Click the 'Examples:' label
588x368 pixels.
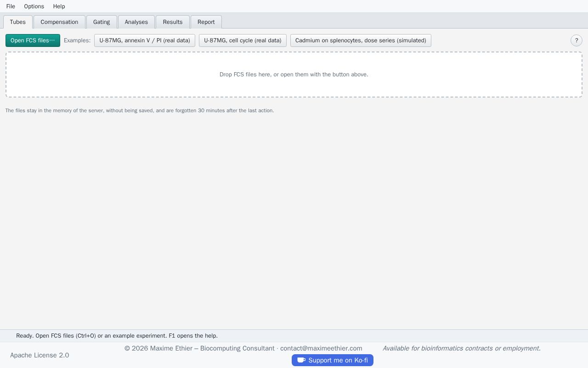tap(77, 40)
